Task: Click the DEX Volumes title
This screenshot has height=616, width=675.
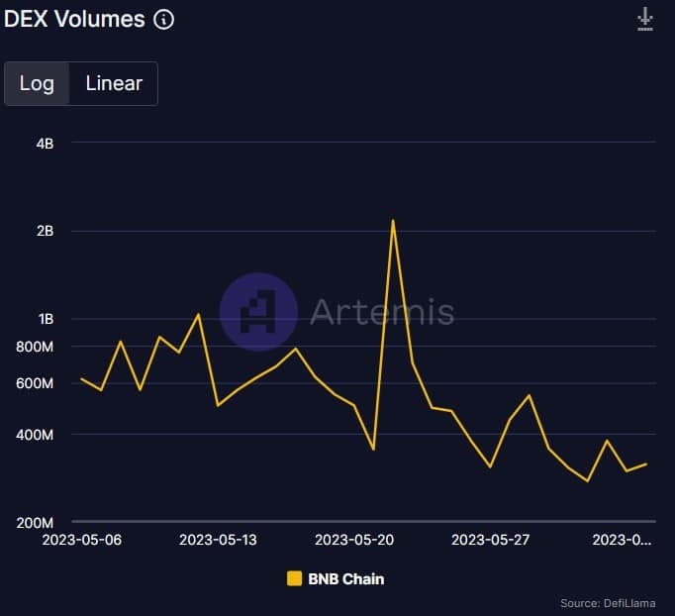Action: 74,19
